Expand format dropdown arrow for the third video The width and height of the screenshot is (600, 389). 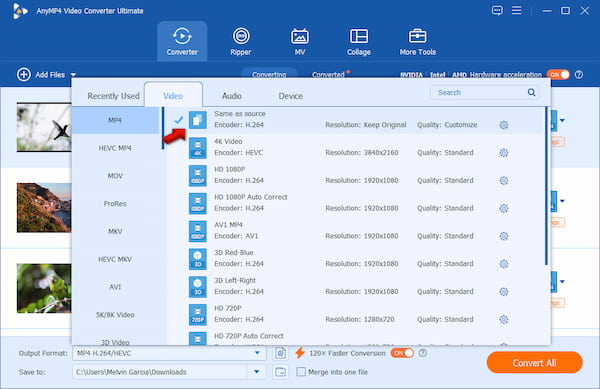[562, 282]
